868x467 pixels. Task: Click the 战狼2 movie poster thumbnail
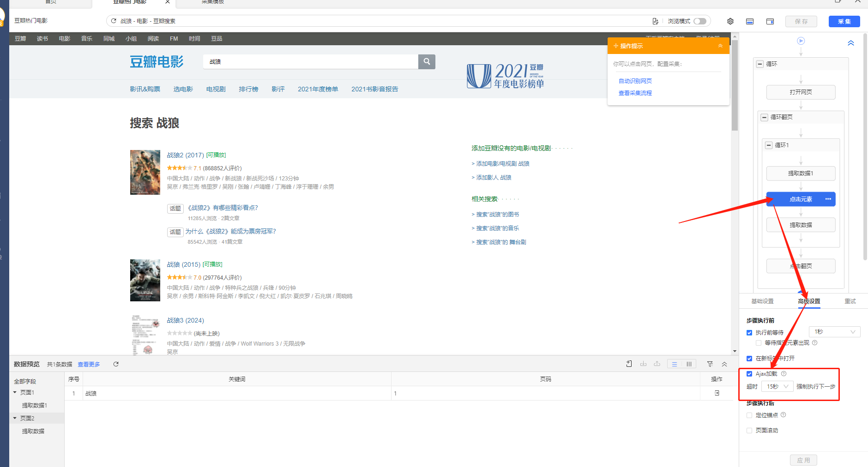click(145, 172)
